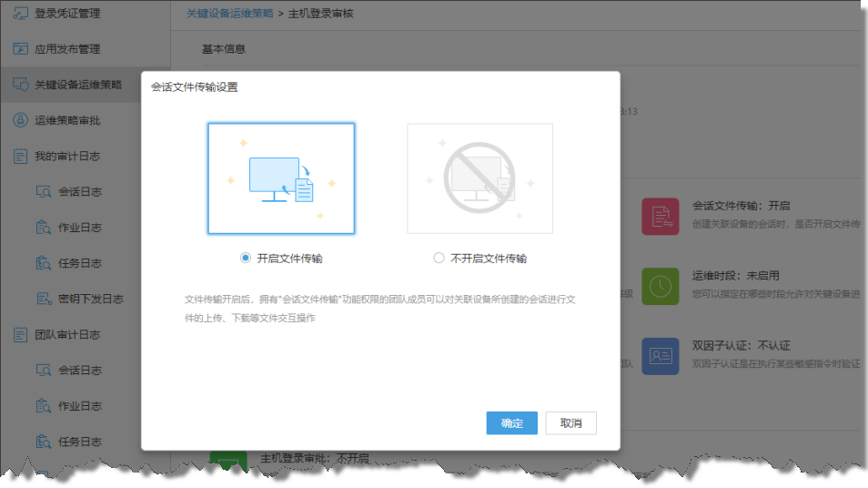Screen dimensions: 868x488
Task: Collapse 团队审计日志 section in sidebar
Action: (67, 334)
